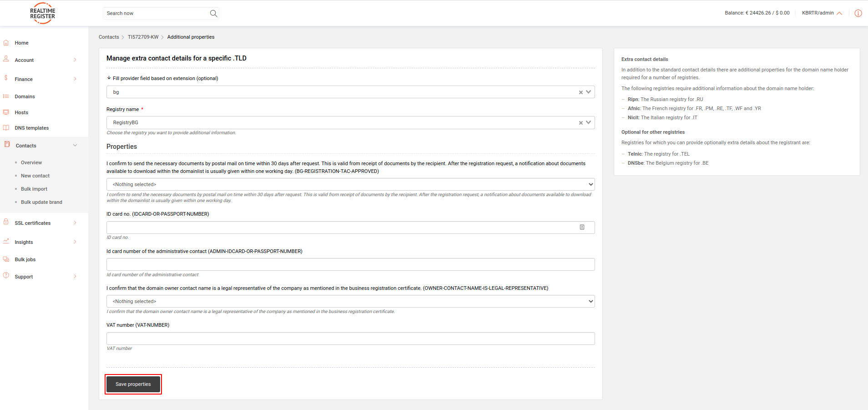Click the Nicit registry list entry

pyautogui.click(x=662, y=117)
